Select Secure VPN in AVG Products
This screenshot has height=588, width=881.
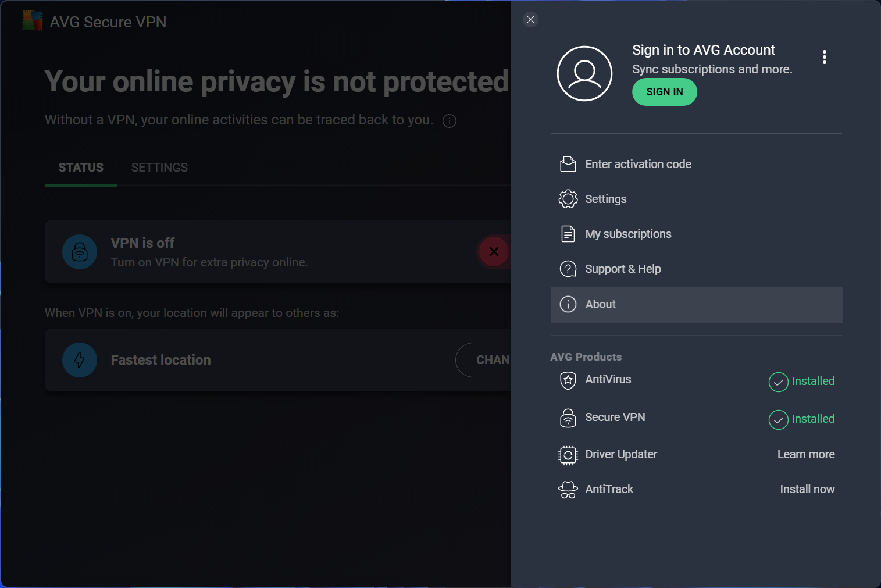(615, 418)
